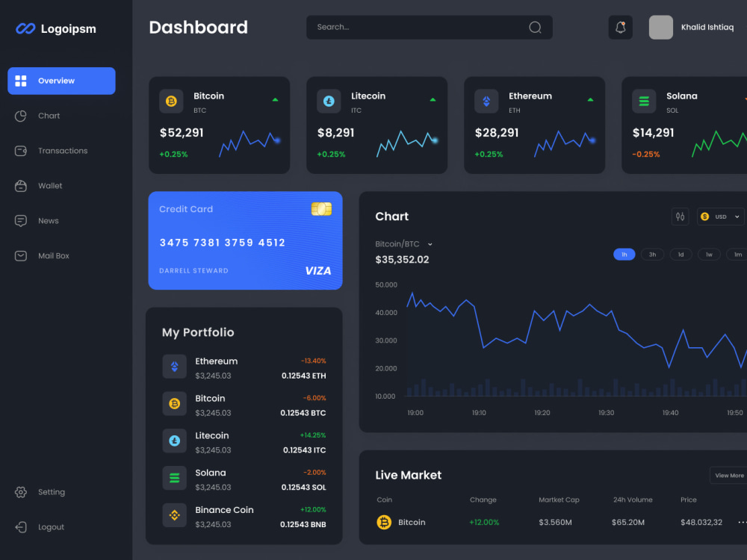Select the 1w chart timeframe
Viewport: 747px width, 560px height.
click(709, 255)
